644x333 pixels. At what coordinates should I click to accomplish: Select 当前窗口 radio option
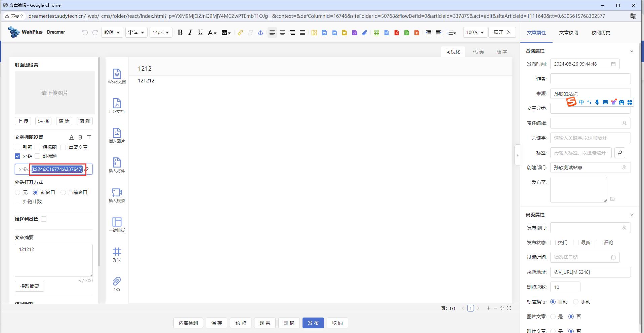pyautogui.click(x=63, y=192)
